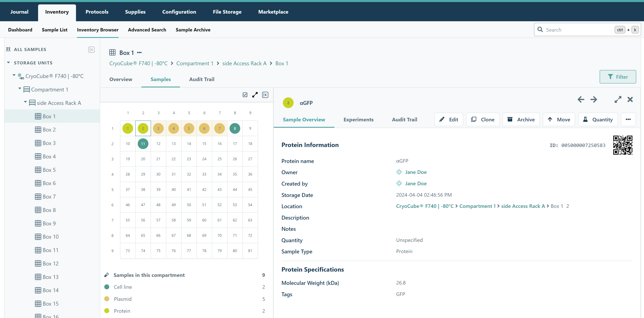Click the Filter button
The width and height of the screenshot is (644, 318).
point(617,77)
